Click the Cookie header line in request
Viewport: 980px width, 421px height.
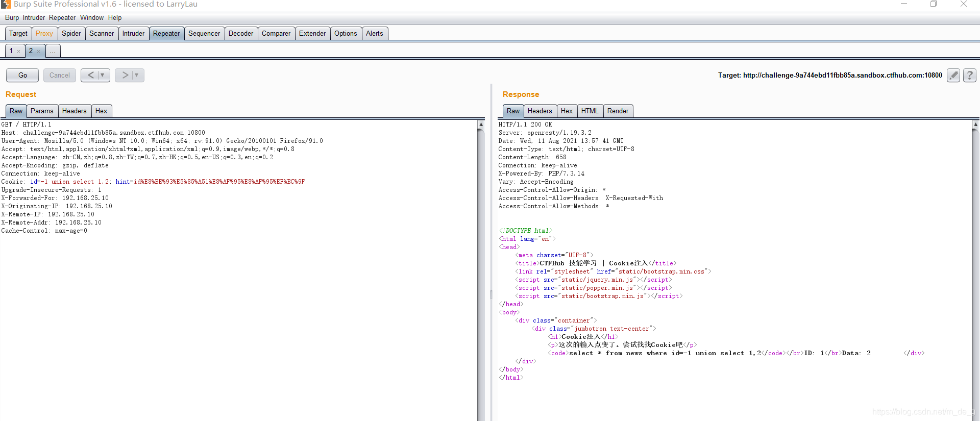pyautogui.click(x=153, y=182)
